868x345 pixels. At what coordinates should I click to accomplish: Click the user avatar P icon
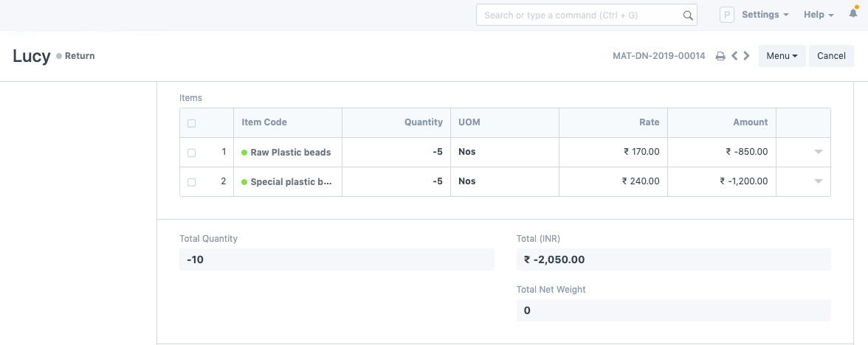click(726, 15)
